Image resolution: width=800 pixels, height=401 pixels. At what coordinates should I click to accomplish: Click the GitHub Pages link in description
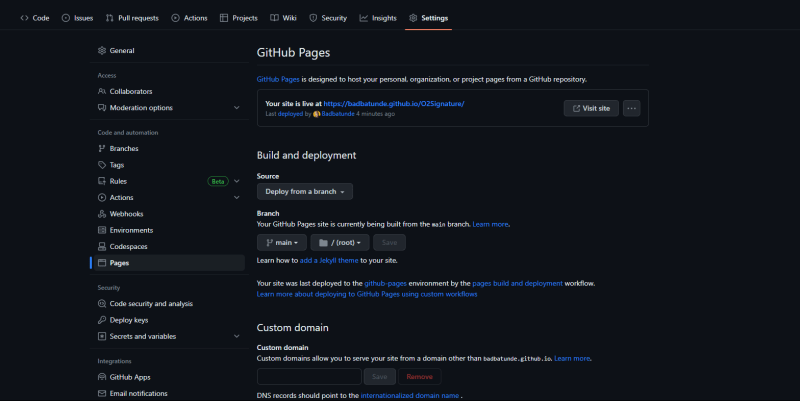click(x=278, y=79)
